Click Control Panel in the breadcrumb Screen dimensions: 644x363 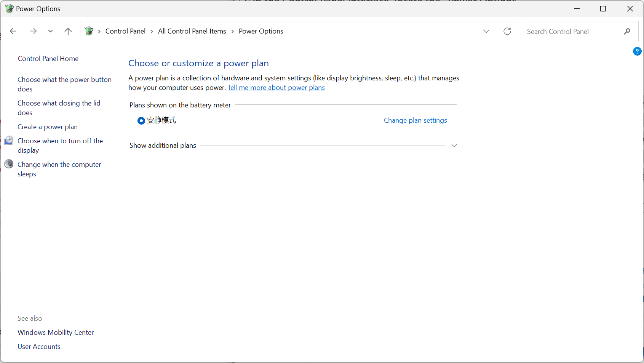coord(125,31)
